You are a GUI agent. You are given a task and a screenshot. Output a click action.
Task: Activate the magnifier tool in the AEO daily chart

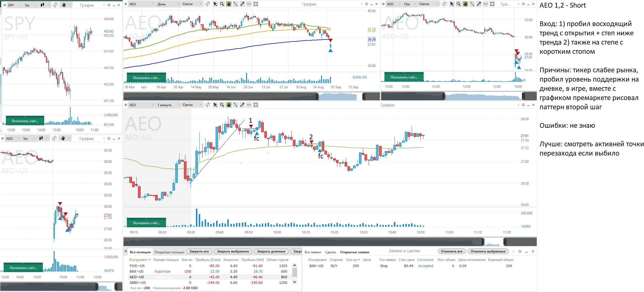[222, 4]
